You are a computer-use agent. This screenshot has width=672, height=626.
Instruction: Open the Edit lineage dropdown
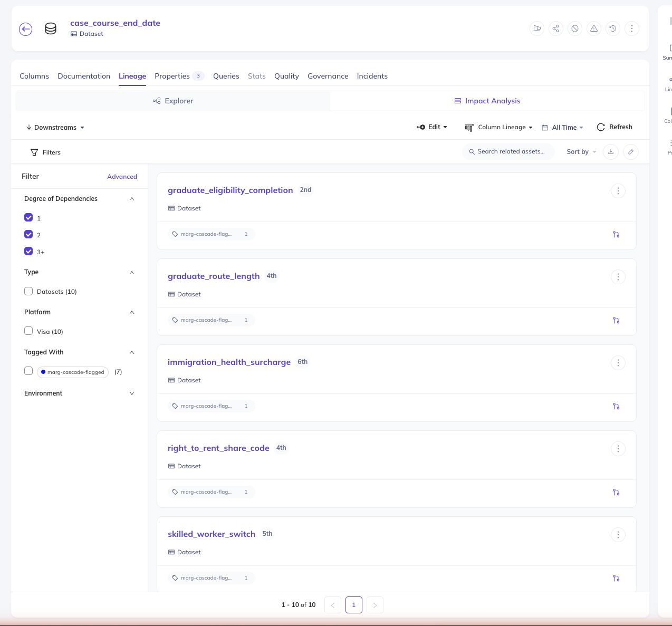tap(432, 127)
